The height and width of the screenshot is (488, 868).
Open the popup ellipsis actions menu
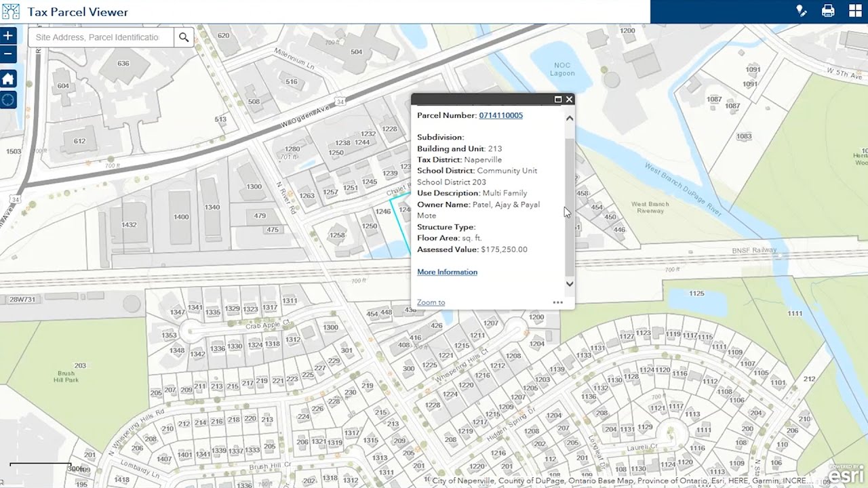coord(557,303)
